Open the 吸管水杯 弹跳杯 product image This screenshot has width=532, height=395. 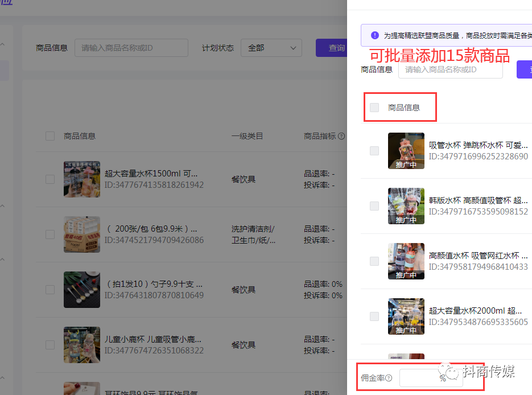click(406, 151)
